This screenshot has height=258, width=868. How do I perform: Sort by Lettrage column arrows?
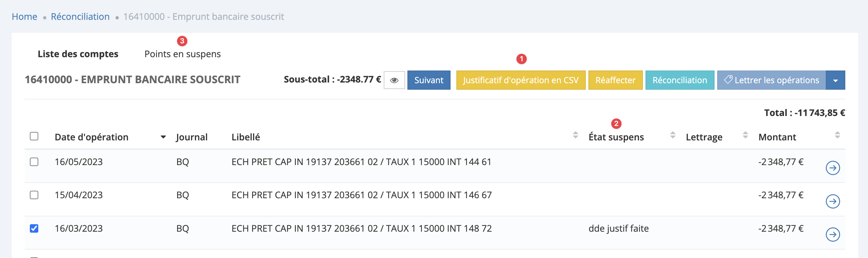(x=745, y=135)
